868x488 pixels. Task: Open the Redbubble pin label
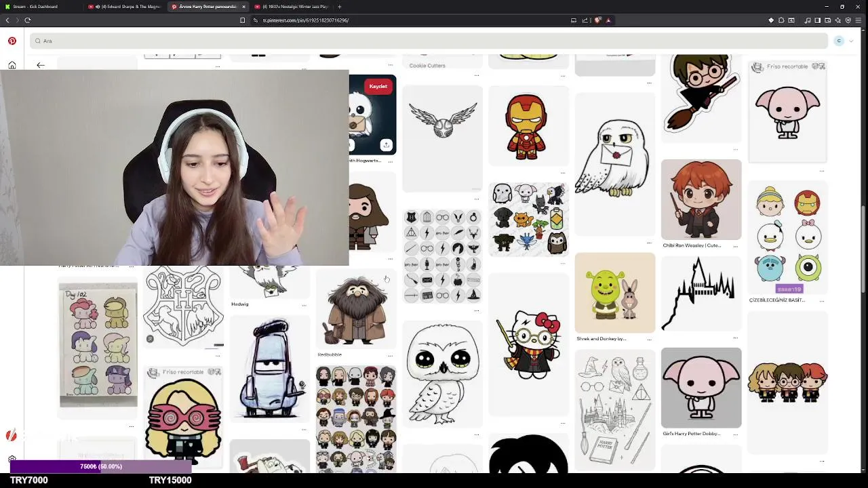tap(330, 354)
